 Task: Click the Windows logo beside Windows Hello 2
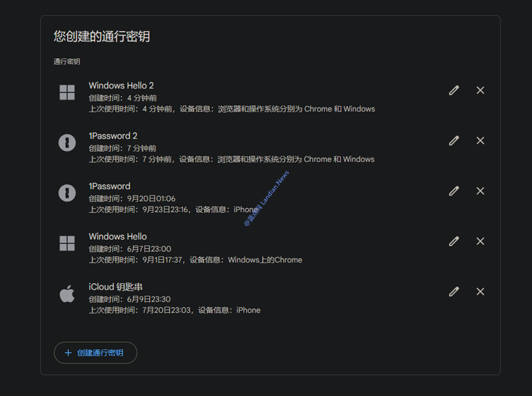click(x=67, y=93)
